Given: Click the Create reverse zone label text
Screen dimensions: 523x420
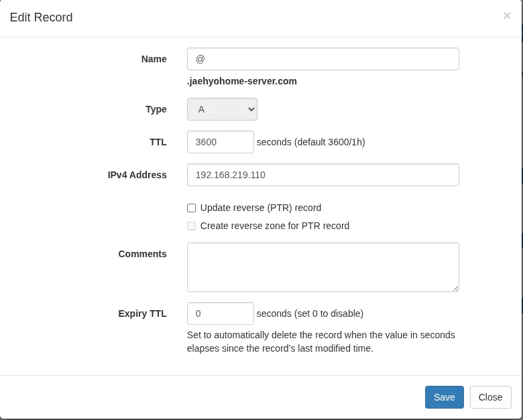Looking at the screenshot, I should [x=275, y=226].
